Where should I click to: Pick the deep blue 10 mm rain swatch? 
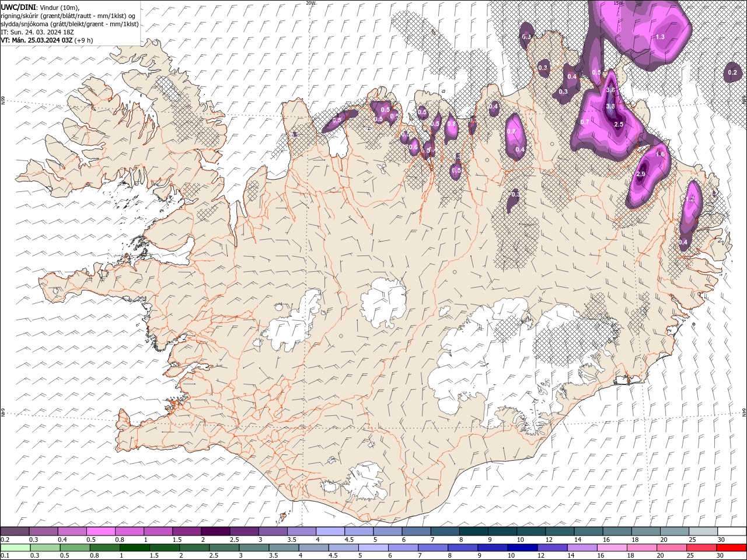click(x=522, y=548)
